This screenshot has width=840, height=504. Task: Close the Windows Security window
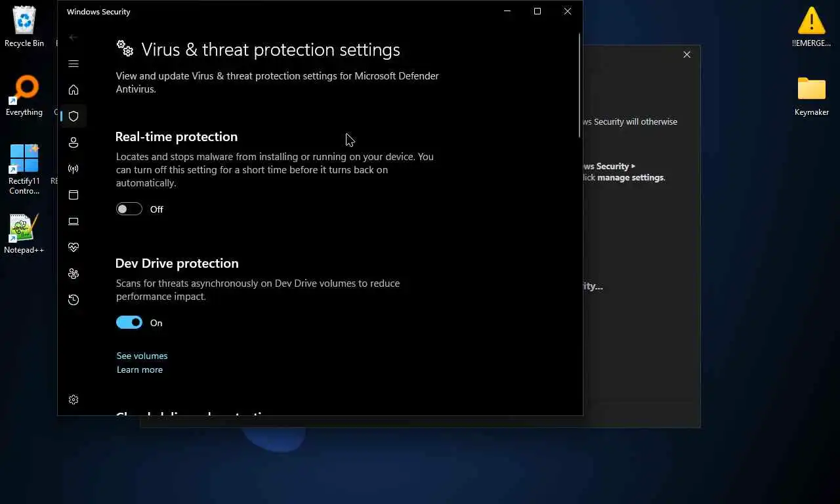coord(568,11)
